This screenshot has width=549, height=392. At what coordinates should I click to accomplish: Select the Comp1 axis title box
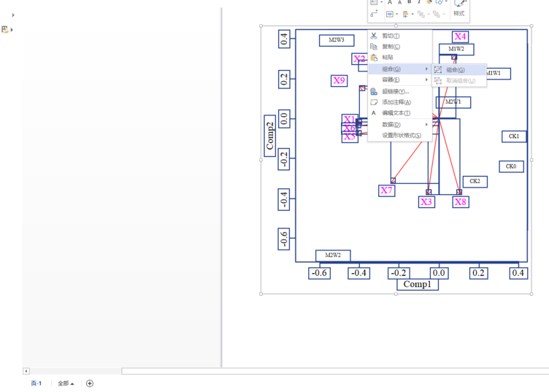tap(418, 284)
